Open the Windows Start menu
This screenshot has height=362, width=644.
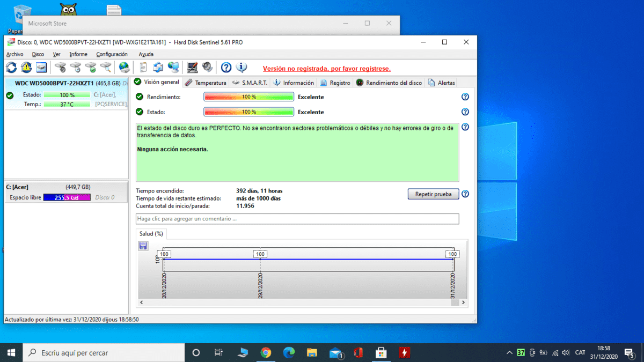point(11,352)
